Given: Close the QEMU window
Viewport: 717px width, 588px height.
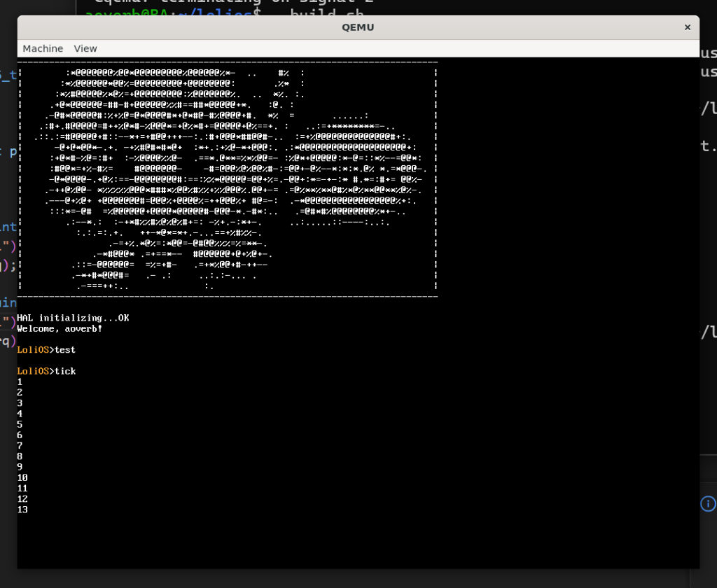Looking at the screenshot, I should click(x=687, y=27).
